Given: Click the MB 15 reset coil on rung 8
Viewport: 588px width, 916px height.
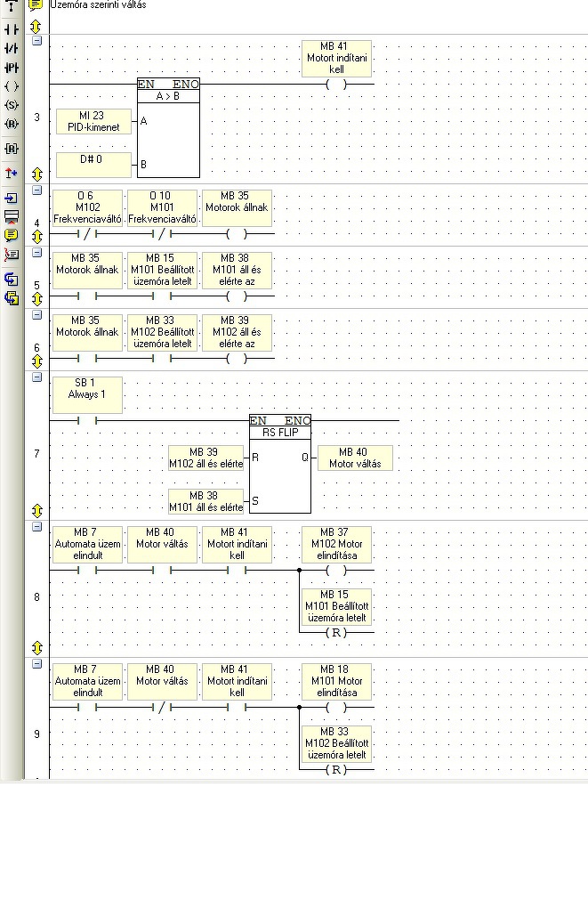Looking at the screenshot, I should 336,633.
